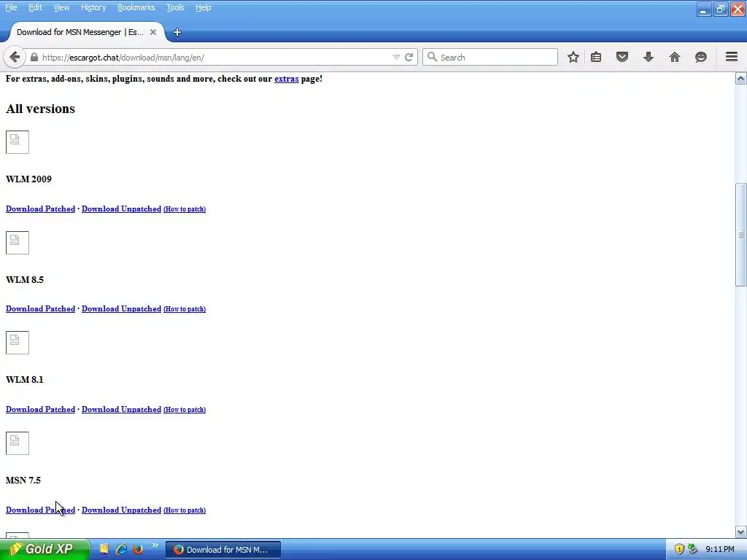The image size is (747, 560).
Task: Click the All versions heading
Action: [x=41, y=109]
